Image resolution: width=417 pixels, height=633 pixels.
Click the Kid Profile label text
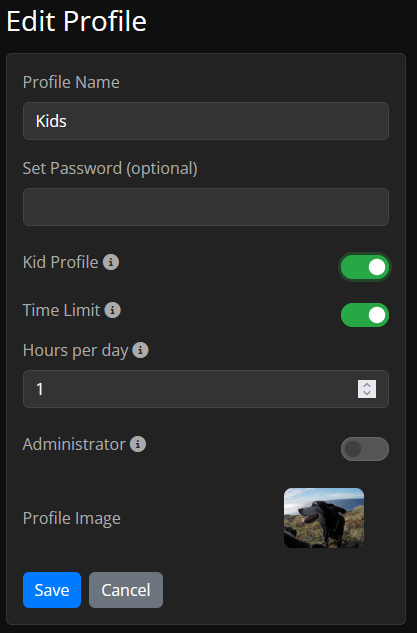coord(61,262)
